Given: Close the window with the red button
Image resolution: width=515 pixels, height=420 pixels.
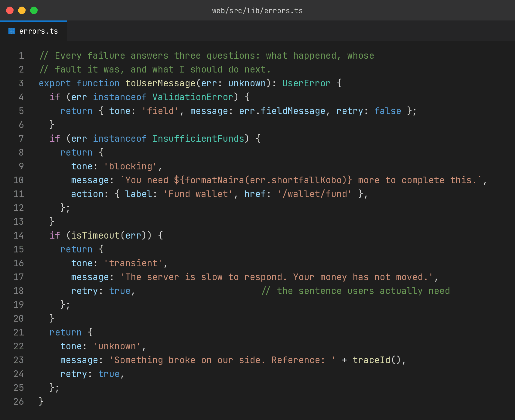Looking at the screenshot, I should tap(10, 11).
